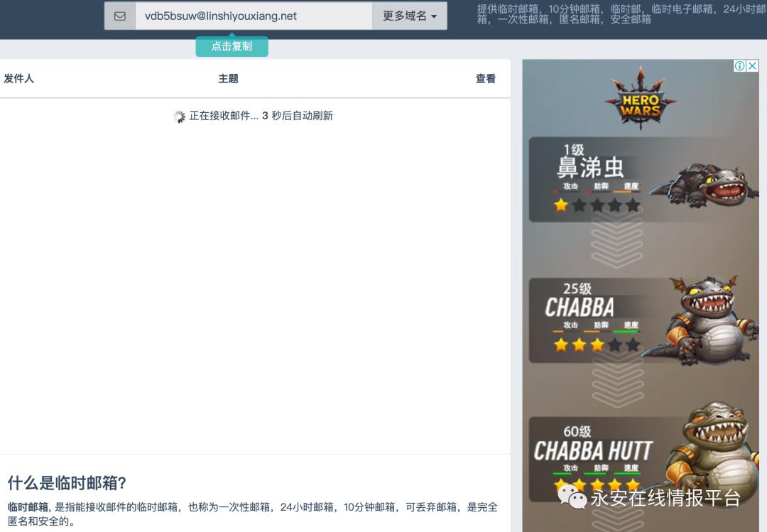Click the dropdown arrow next to 更多域名
The height and width of the screenshot is (532, 767).
click(x=435, y=16)
